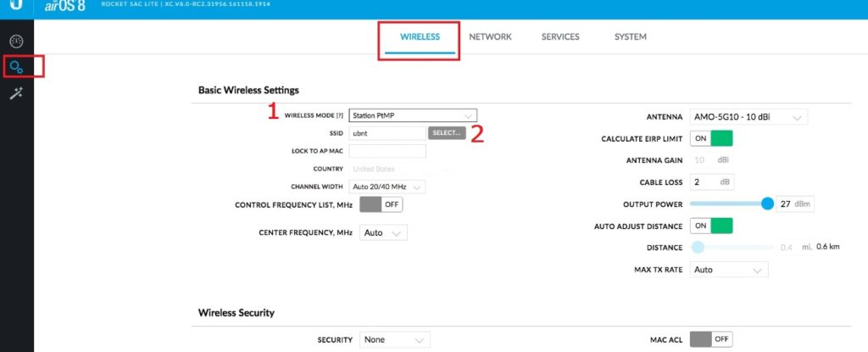This screenshot has height=352, width=868.
Task: Open the Max TX Rate dropdown
Action: (x=728, y=270)
